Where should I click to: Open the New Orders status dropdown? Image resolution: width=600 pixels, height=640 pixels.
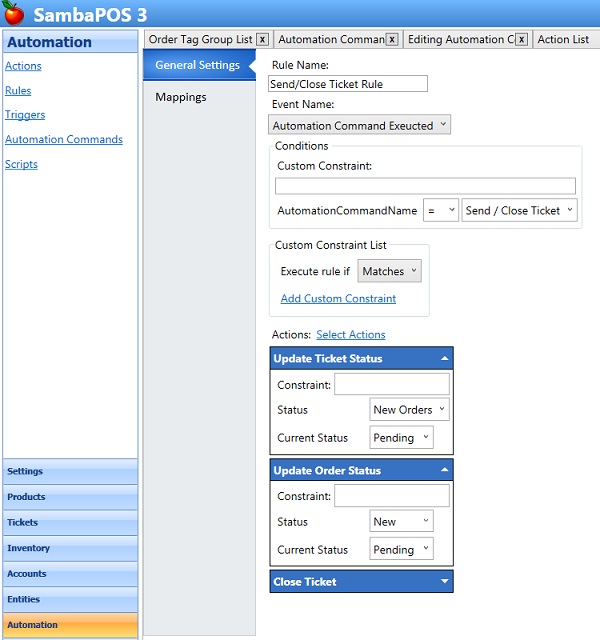point(409,410)
